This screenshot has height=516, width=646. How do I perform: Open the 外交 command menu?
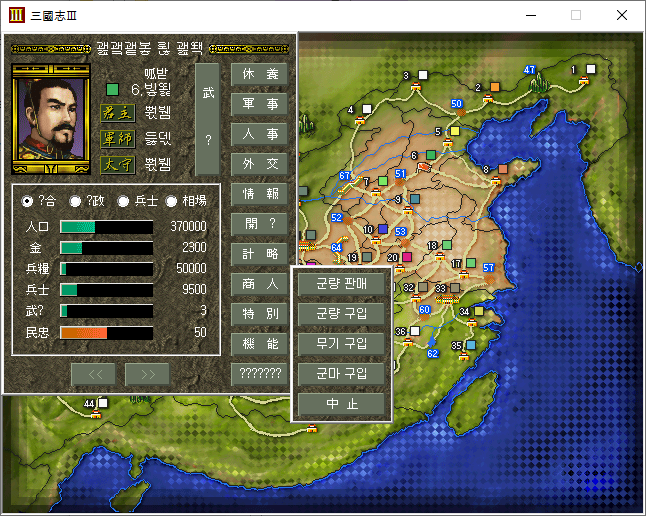pyautogui.click(x=260, y=164)
